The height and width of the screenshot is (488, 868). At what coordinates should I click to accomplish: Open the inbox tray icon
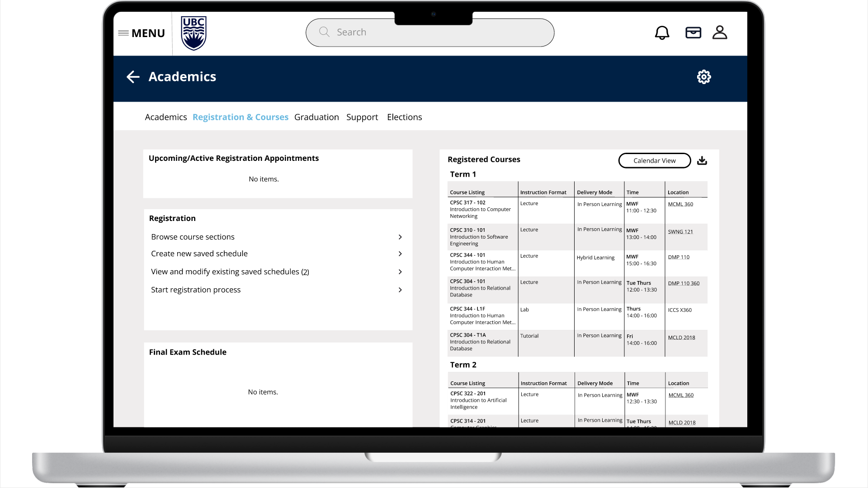pyautogui.click(x=693, y=33)
